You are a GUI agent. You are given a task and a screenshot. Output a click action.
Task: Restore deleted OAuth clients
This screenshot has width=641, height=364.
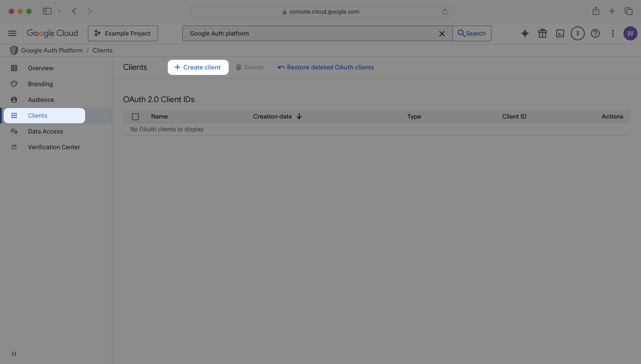(x=326, y=67)
